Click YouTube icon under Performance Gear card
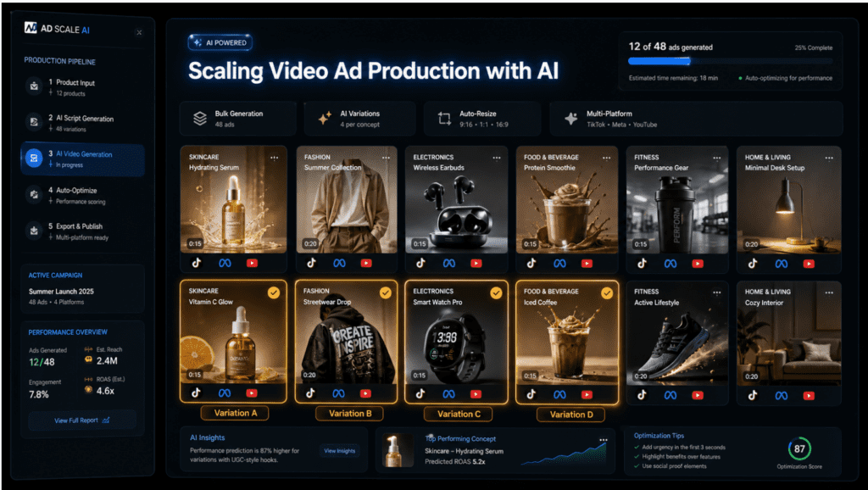The height and width of the screenshot is (490, 868). [x=698, y=264]
